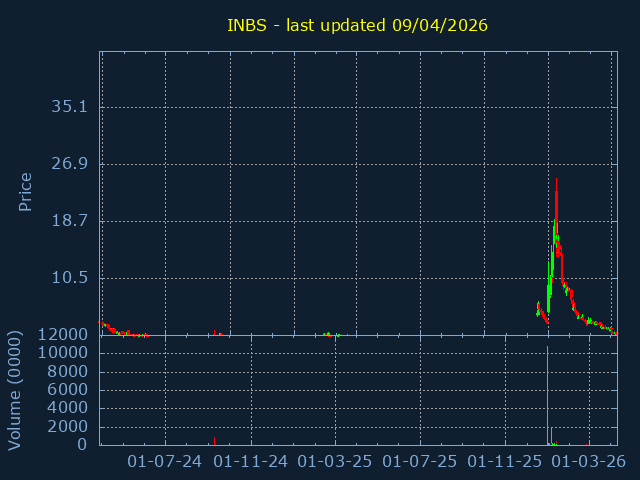Click the 01-03-26 date label
Image resolution: width=640 pixels, height=480 pixels.
click(x=590, y=461)
